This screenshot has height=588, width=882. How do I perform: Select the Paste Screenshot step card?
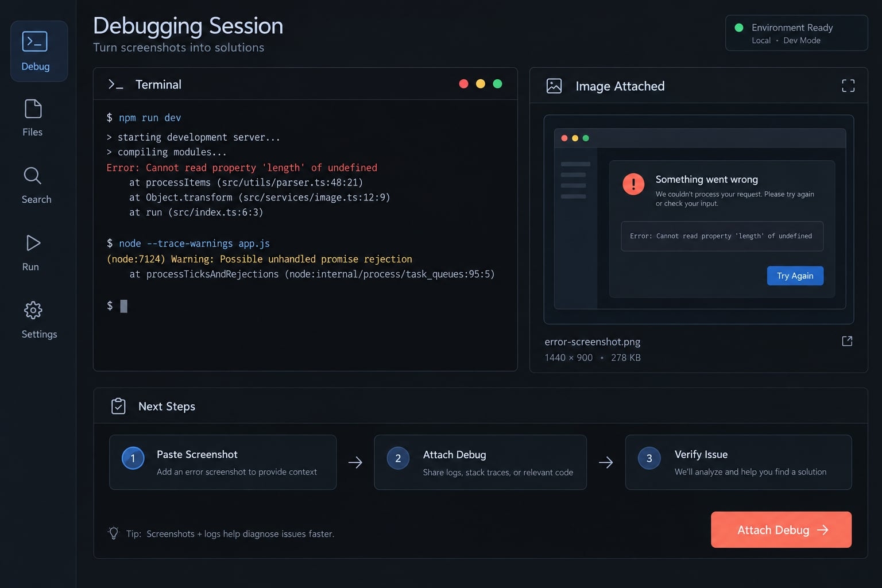pyautogui.click(x=223, y=462)
